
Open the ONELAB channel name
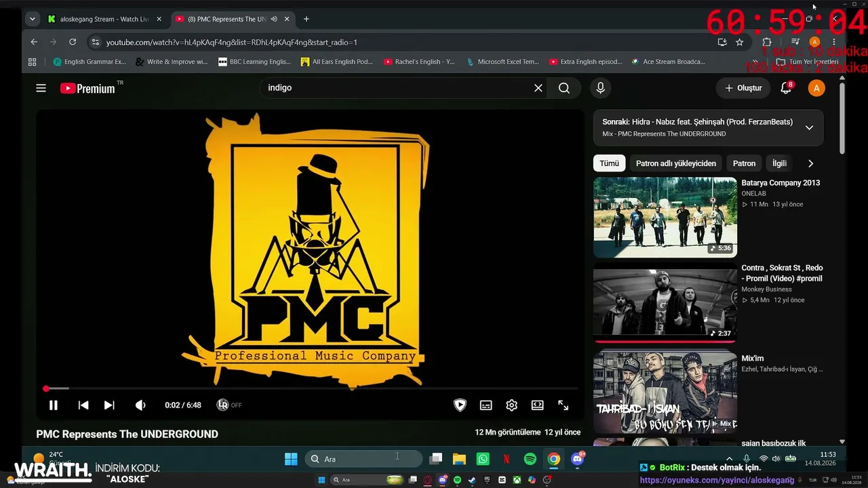(x=753, y=194)
